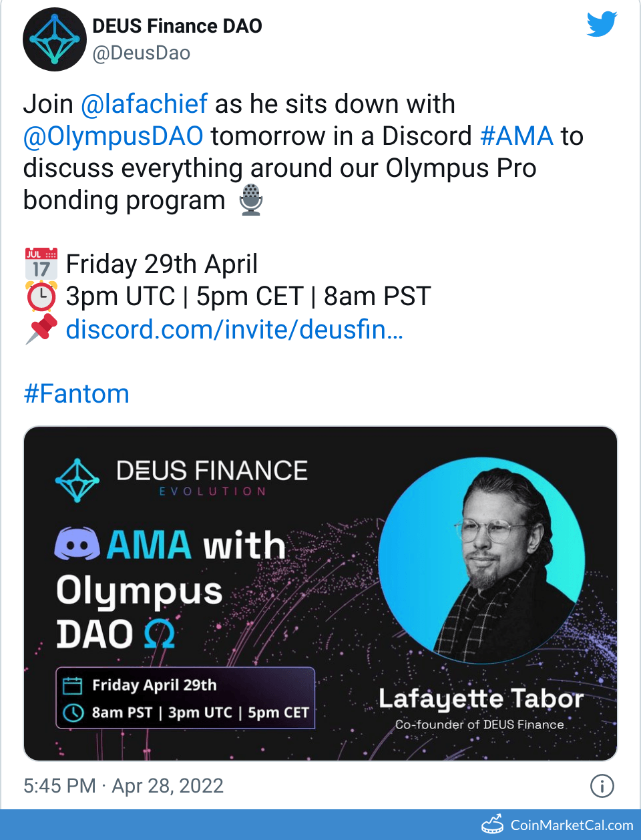This screenshot has height=840, width=641.
Task: Click the Twitter bird logo
Action: (x=602, y=25)
